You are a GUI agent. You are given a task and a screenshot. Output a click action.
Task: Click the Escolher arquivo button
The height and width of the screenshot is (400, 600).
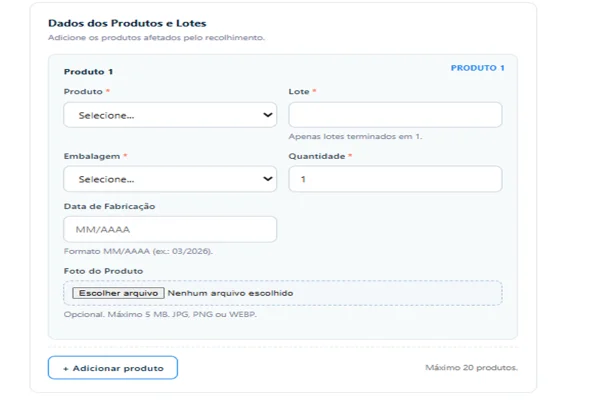pyautogui.click(x=118, y=293)
